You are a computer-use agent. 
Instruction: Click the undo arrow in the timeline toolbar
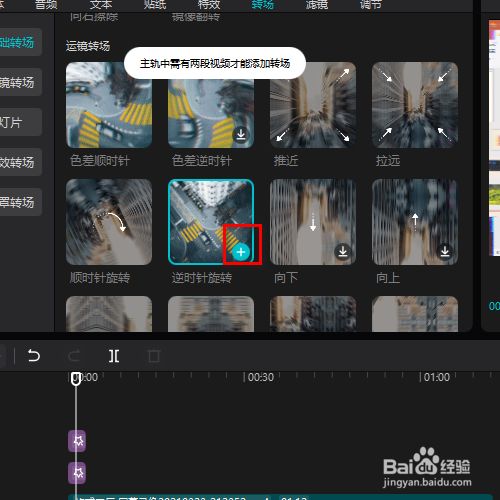[x=34, y=356]
